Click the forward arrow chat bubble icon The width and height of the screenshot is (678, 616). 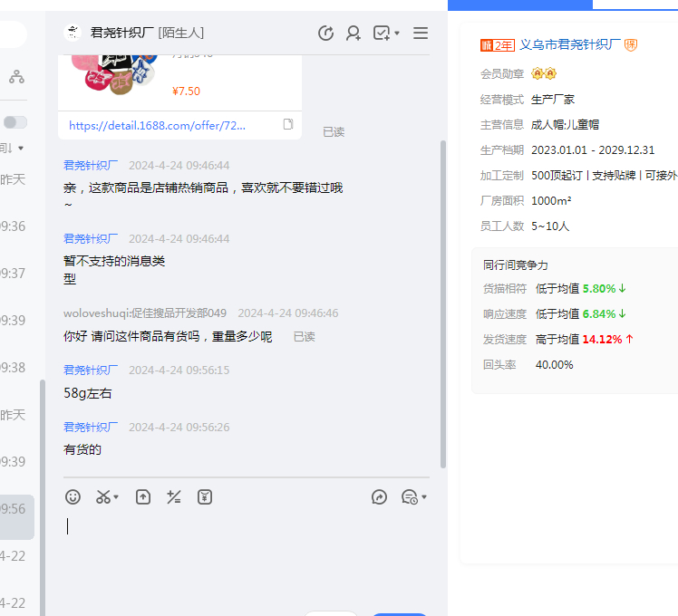click(x=380, y=496)
